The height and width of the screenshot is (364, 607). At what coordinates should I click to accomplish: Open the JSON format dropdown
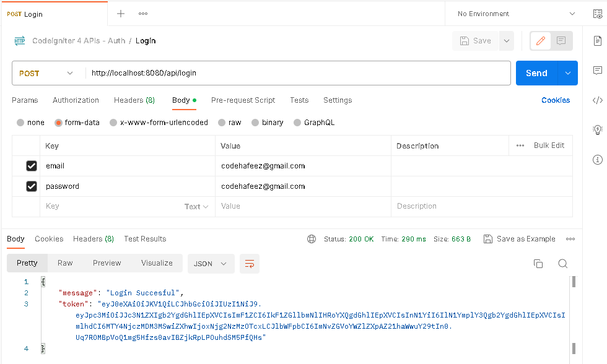211,264
